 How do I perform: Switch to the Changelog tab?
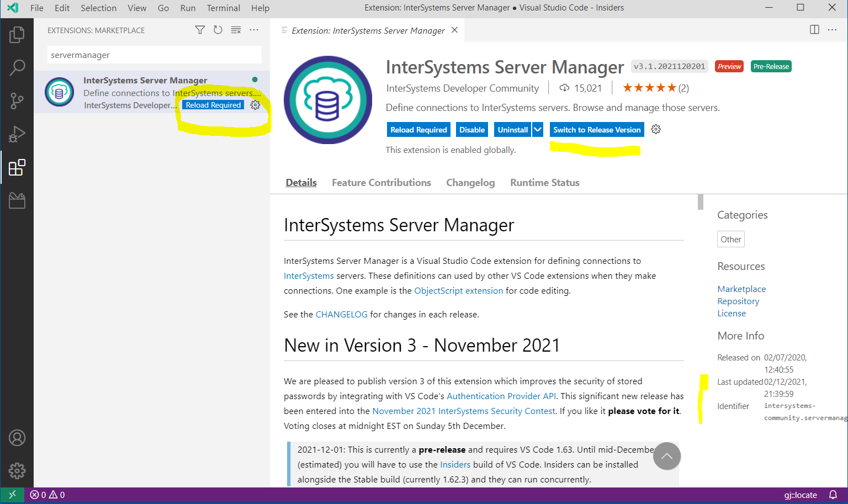[x=470, y=183]
